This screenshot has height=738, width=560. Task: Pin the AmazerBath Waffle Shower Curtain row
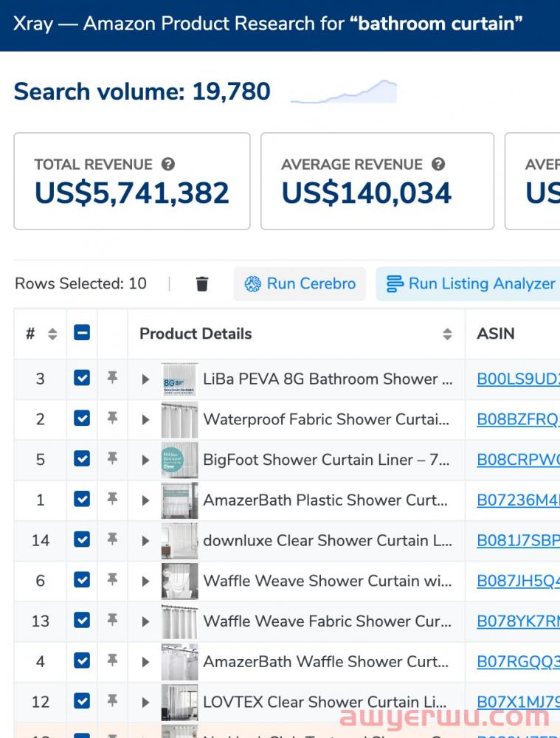point(112,661)
